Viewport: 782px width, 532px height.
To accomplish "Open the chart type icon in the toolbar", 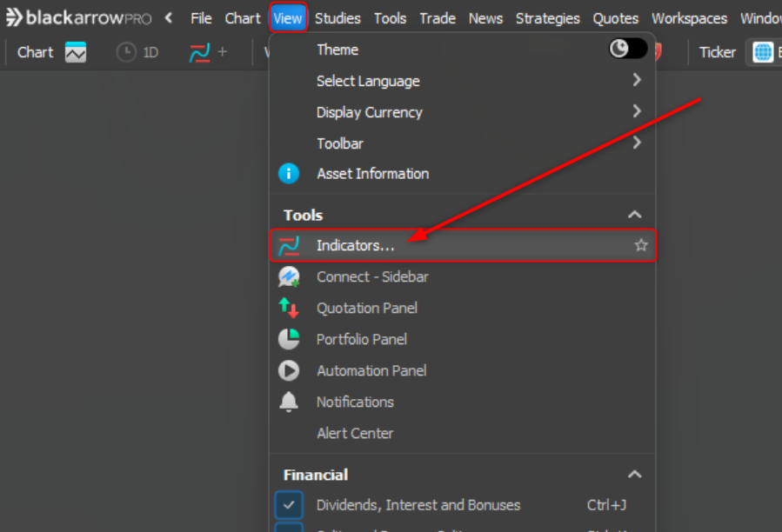I will tap(76, 52).
